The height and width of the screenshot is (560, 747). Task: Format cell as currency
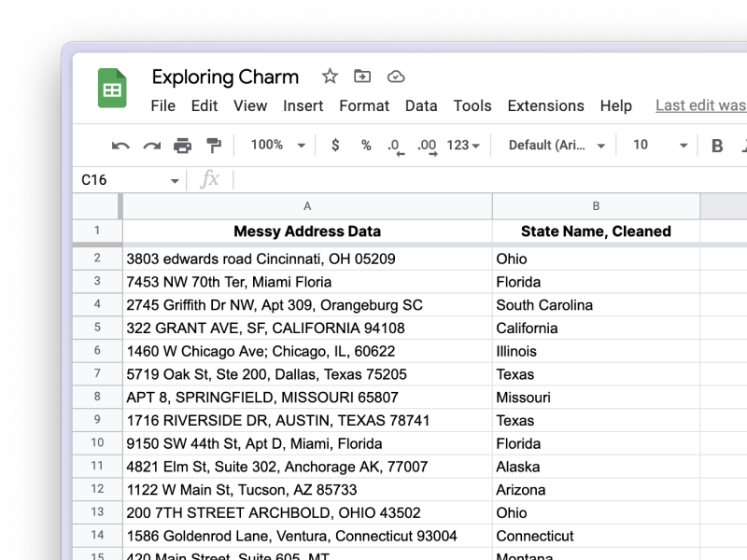[335, 146]
